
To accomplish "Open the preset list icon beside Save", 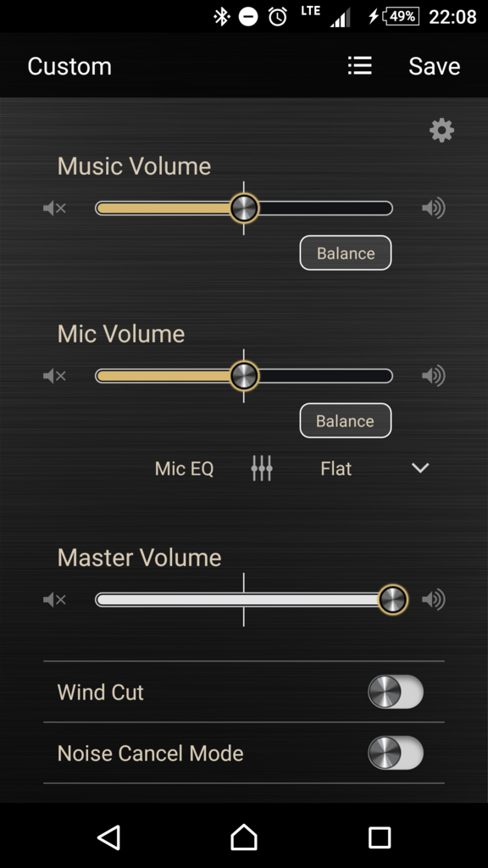I will point(359,66).
